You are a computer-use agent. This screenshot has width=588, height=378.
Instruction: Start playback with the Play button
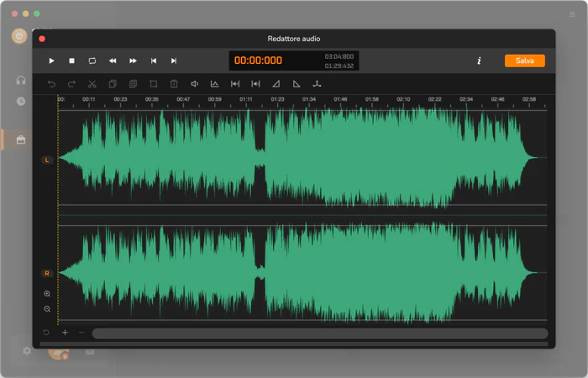[51, 60]
